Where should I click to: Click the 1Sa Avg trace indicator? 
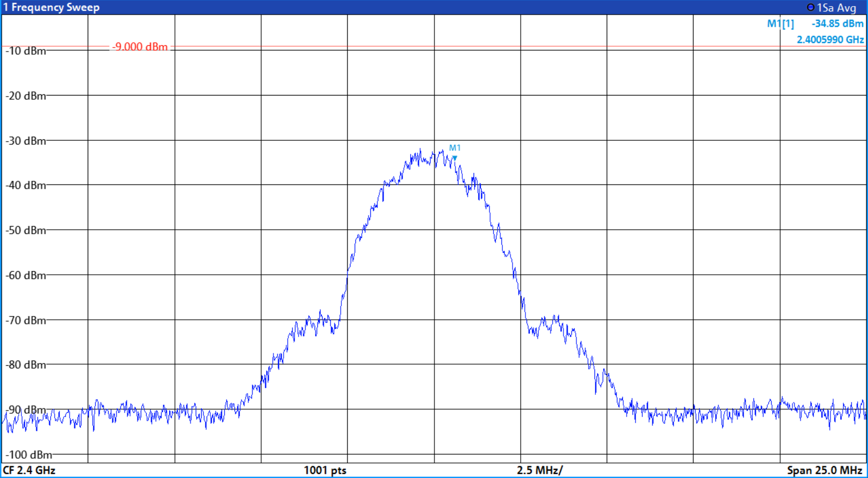point(831,7)
